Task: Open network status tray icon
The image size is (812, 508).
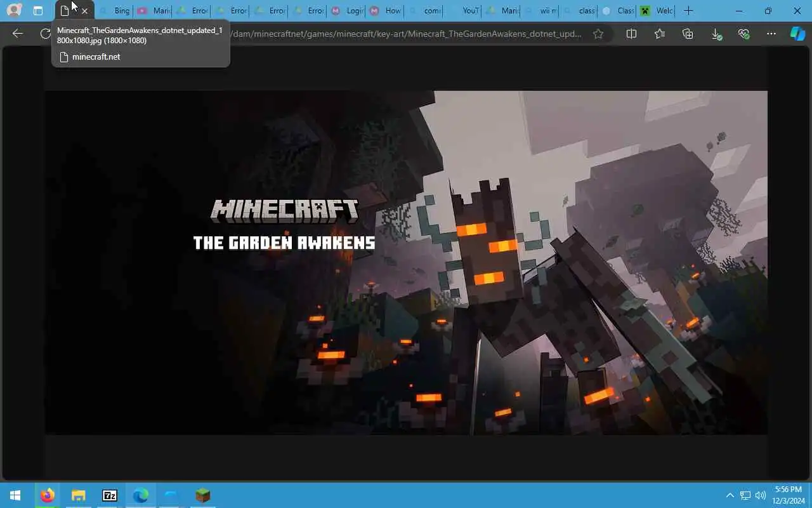Action: pos(745,495)
